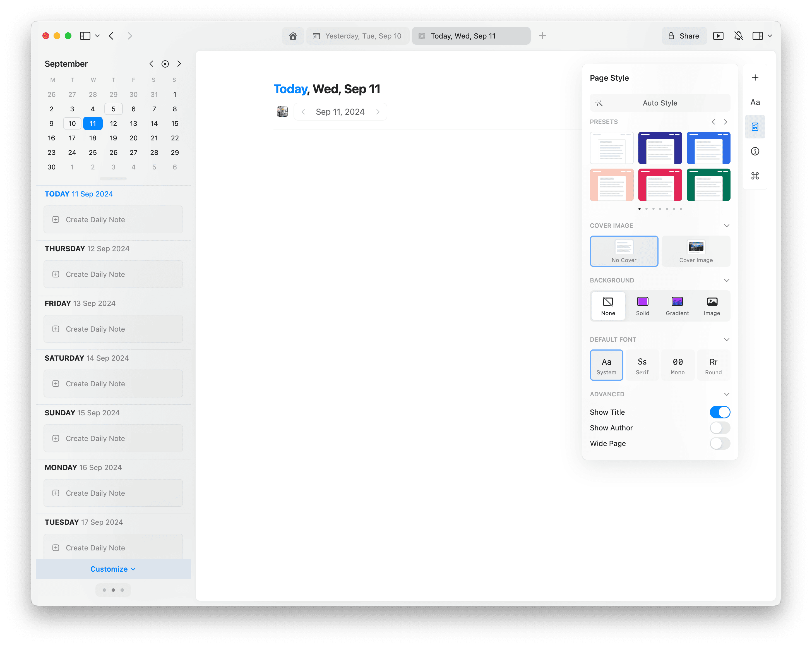812x647 pixels.
Task: Click the Home icon tab
Action: pyautogui.click(x=293, y=36)
